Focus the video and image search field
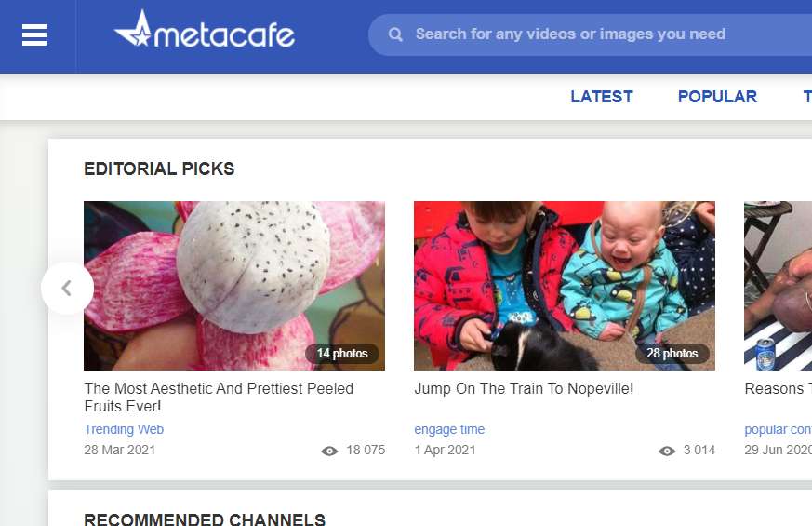 tap(591, 34)
